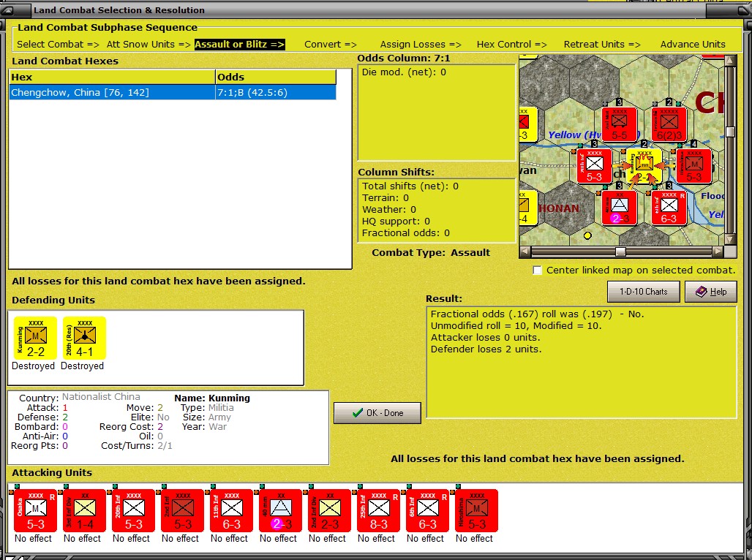Choose the 40 mm 2-3 artillery attacker
The image size is (752, 560).
tap(281, 510)
